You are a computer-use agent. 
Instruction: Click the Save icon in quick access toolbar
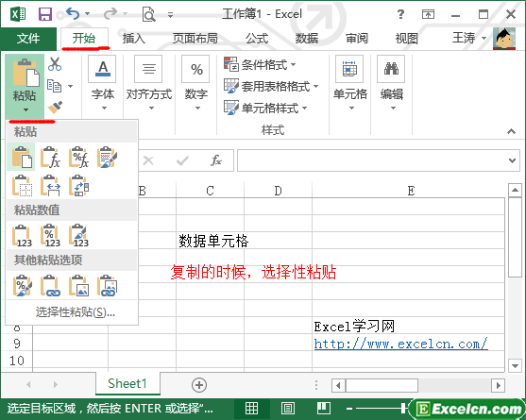coord(45,14)
